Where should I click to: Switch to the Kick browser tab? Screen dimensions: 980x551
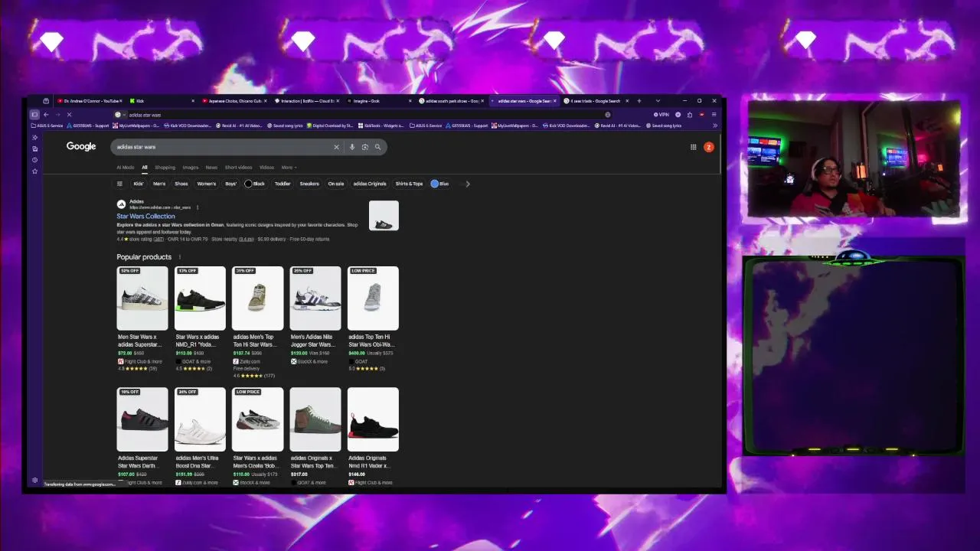(x=161, y=101)
